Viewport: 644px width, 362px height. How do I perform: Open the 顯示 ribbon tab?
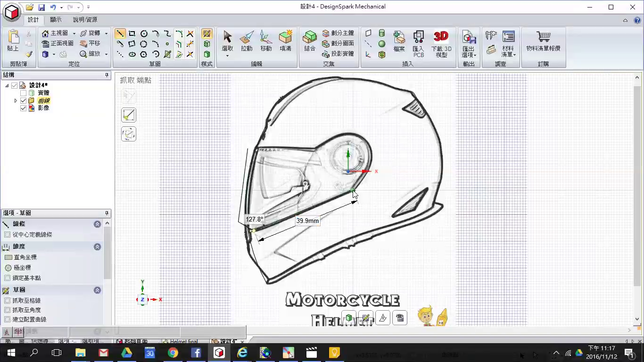(x=56, y=20)
